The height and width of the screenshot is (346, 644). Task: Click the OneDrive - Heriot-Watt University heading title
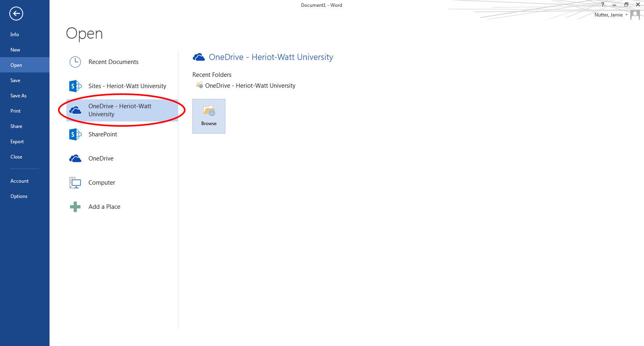[271, 57]
